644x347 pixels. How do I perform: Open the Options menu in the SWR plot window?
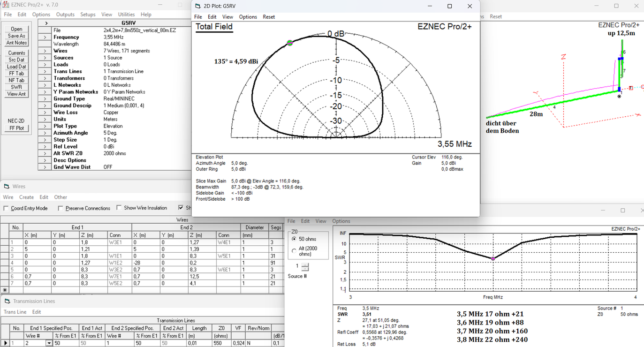tap(341, 221)
